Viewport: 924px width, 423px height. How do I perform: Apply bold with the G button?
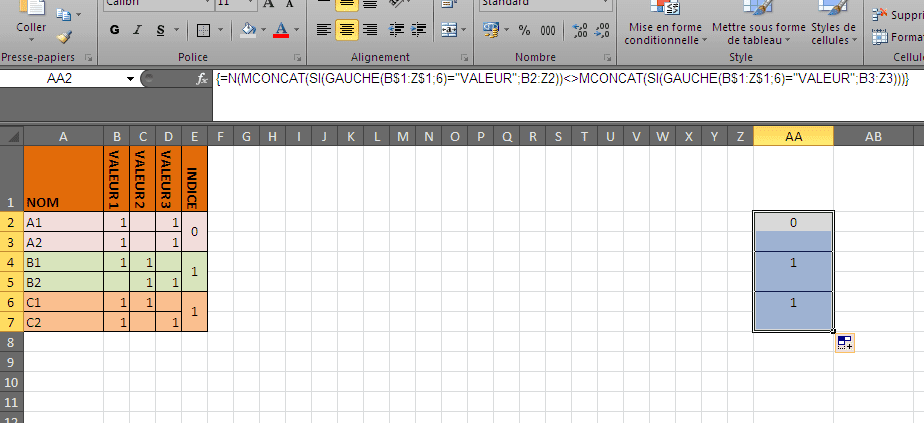coord(115,30)
